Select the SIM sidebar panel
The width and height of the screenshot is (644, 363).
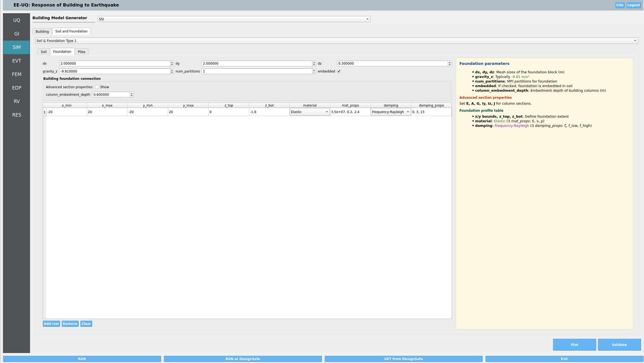pyautogui.click(x=16, y=47)
